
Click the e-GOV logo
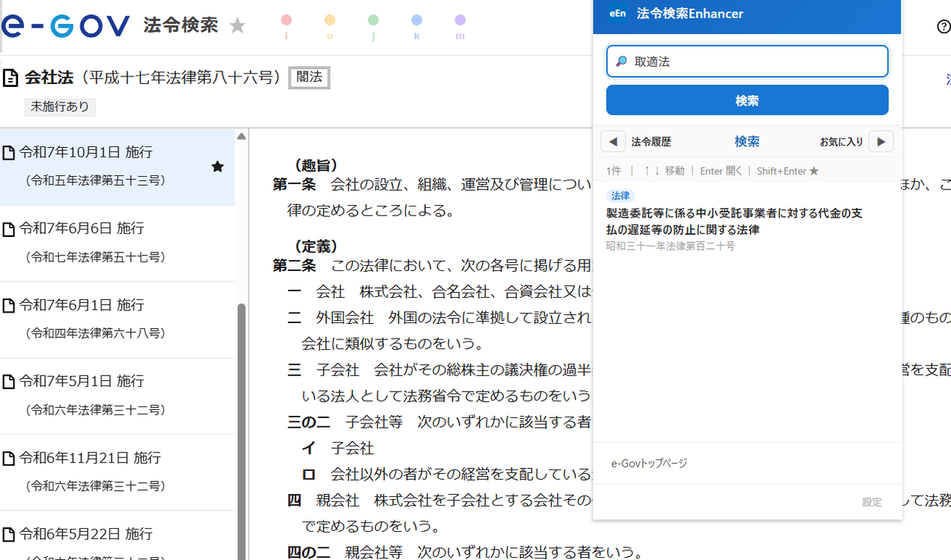pos(65,26)
